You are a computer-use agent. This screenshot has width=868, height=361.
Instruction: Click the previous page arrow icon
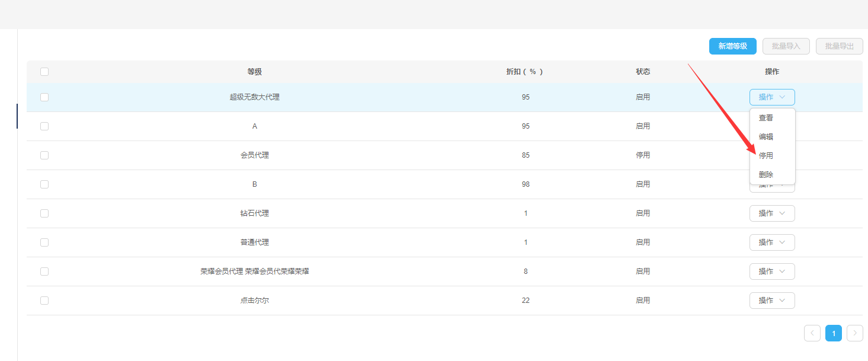(812, 333)
